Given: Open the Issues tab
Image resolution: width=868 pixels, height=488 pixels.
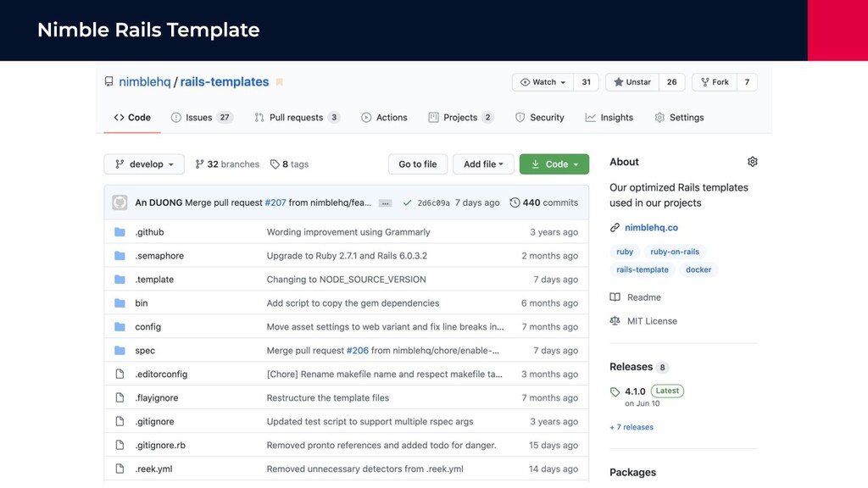Looking at the screenshot, I should point(202,117).
